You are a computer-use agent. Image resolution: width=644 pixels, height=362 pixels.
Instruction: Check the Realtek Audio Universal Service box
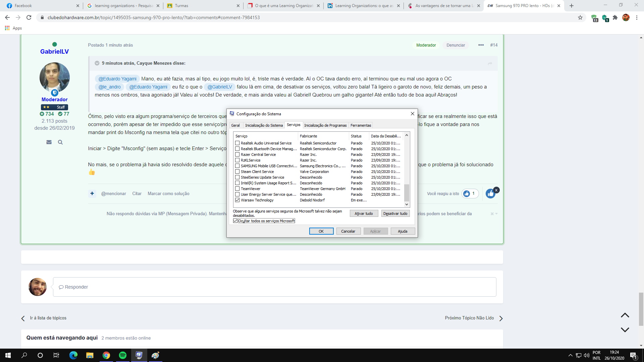(237, 143)
